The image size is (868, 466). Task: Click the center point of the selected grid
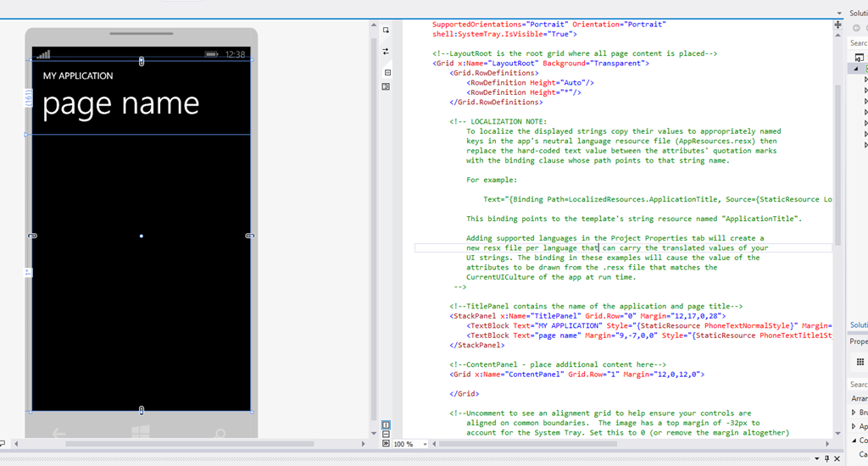[142, 236]
